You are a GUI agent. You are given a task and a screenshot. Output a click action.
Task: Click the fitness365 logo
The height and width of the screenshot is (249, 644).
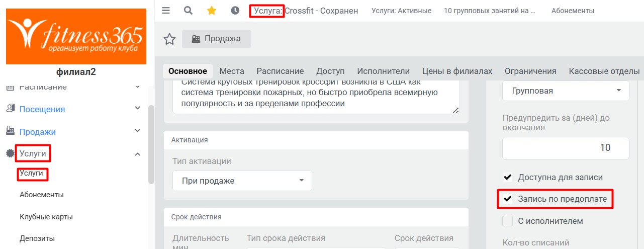76,36
